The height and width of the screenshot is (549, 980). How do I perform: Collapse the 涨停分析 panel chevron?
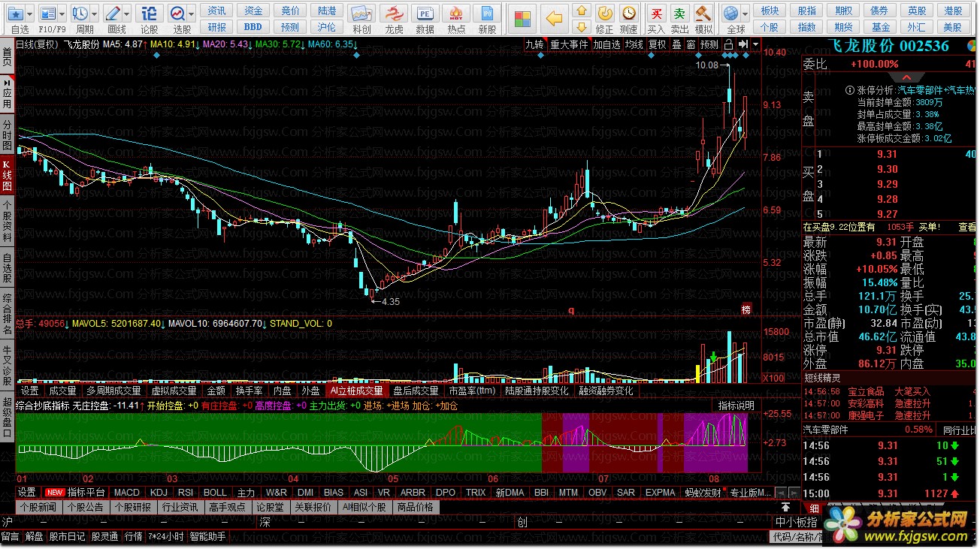(x=907, y=77)
